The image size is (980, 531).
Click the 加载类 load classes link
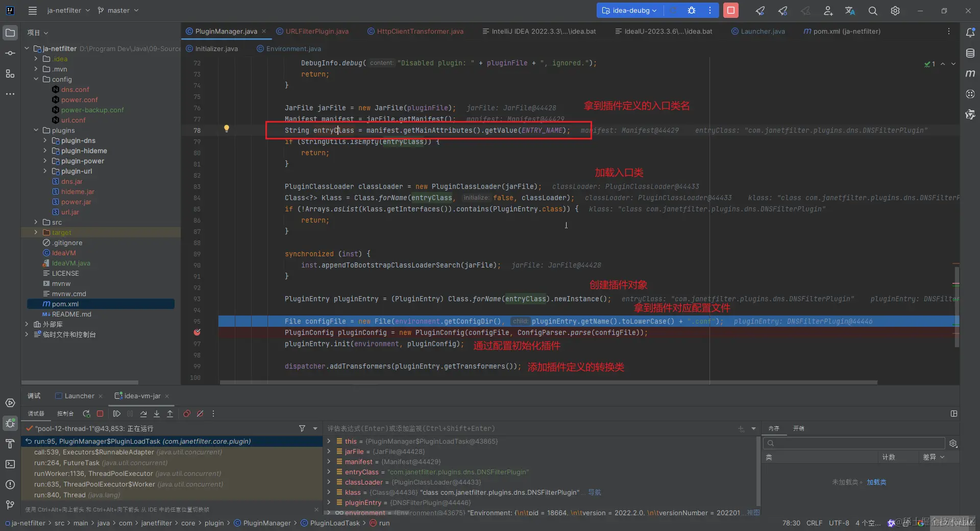pos(876,482)
